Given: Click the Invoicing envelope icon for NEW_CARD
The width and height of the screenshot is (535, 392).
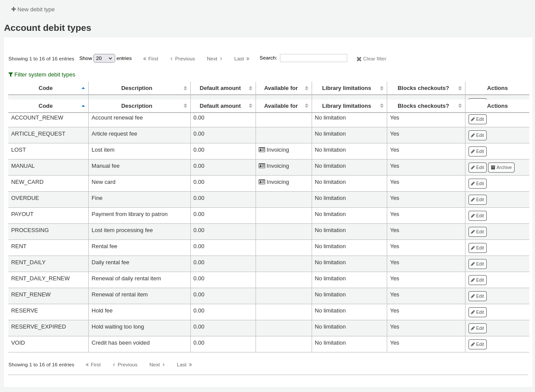Looking at the screenshot, I should pos(262,182).
